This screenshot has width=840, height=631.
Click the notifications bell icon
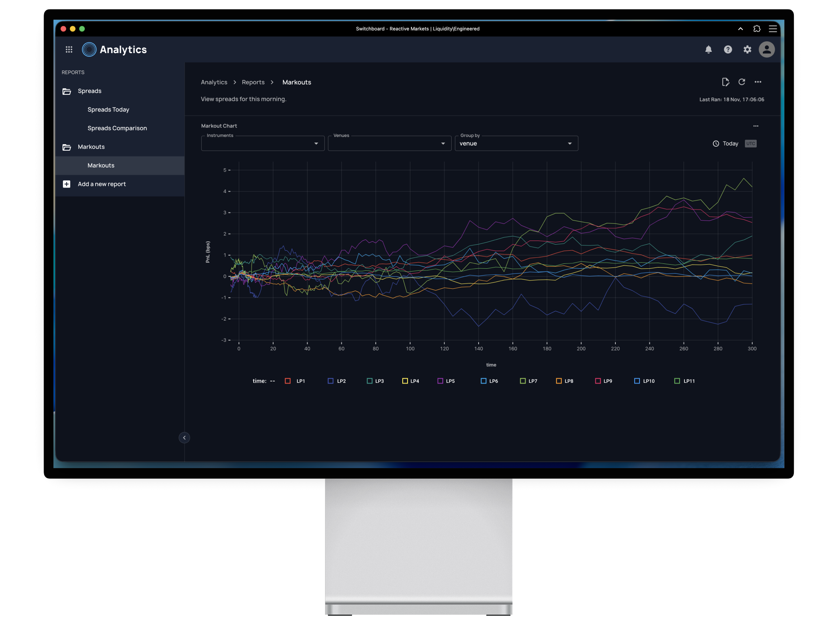click(709, 49)
